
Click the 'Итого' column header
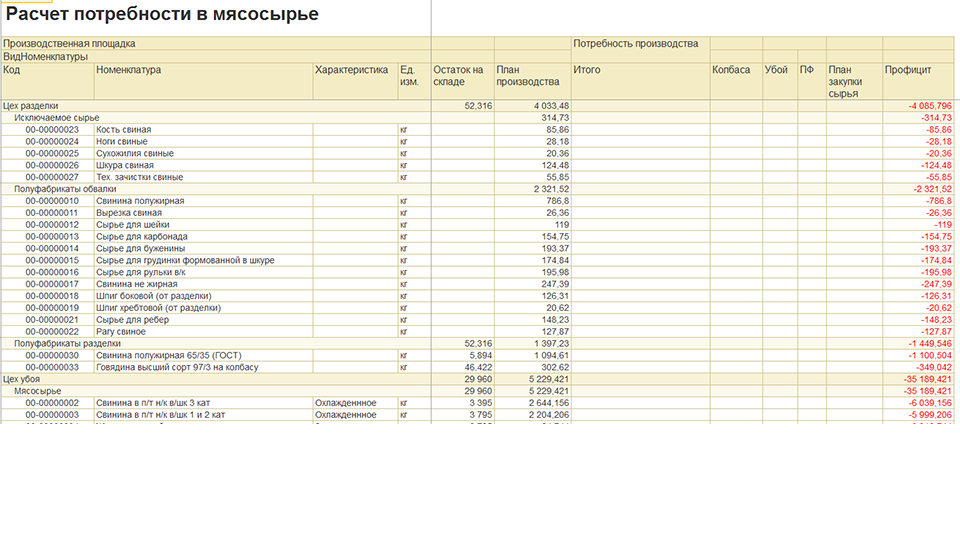point(640,81)
